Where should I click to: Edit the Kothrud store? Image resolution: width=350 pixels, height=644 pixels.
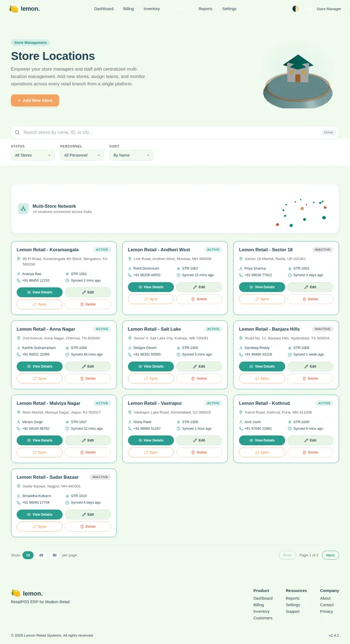click(310, 440)
